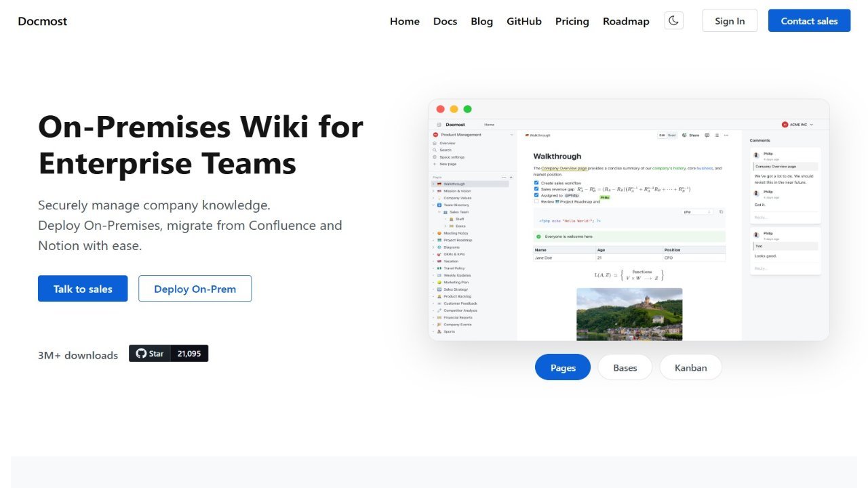The image size is (868, 488).
Task: Click the GitHub Star badge icon
Action: click(141, 353)
